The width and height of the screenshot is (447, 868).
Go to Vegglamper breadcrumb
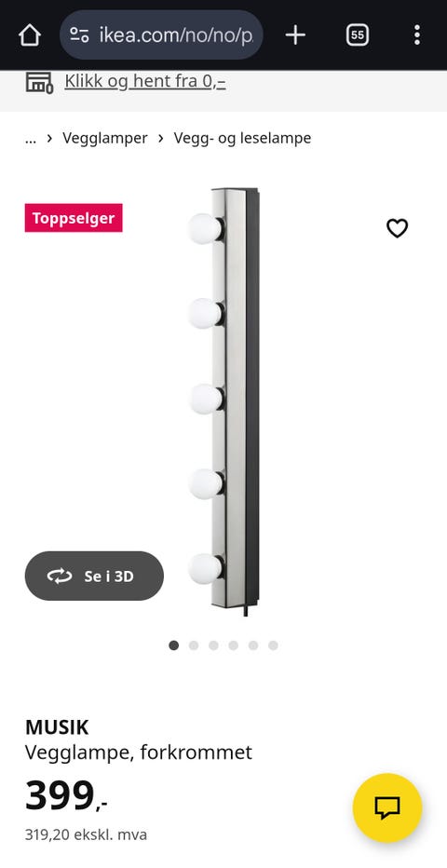(x=105, y=138)
